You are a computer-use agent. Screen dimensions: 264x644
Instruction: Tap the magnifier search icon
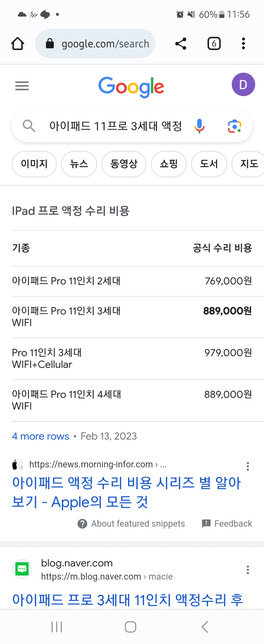(x=29, y=126)
